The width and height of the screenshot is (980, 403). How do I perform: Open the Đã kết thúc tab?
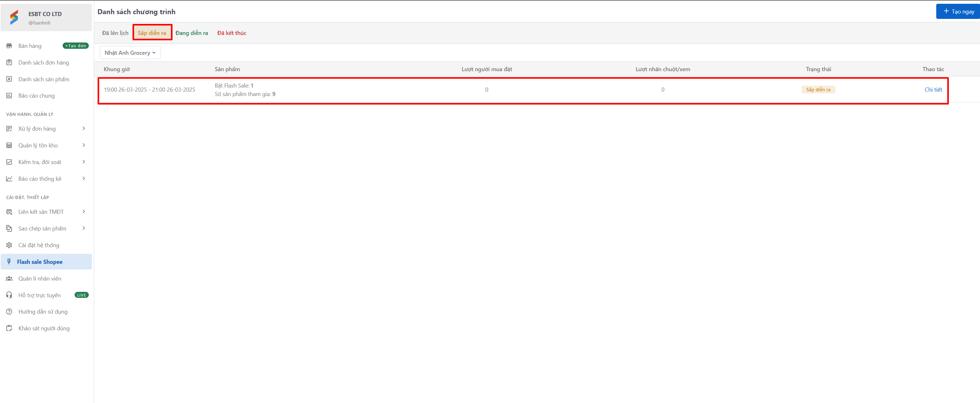pyautogui.click(x=231, y=33)
